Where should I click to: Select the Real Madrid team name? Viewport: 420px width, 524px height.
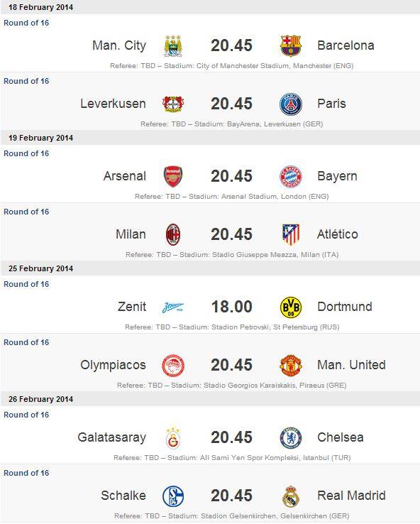[x=351, y=496]
